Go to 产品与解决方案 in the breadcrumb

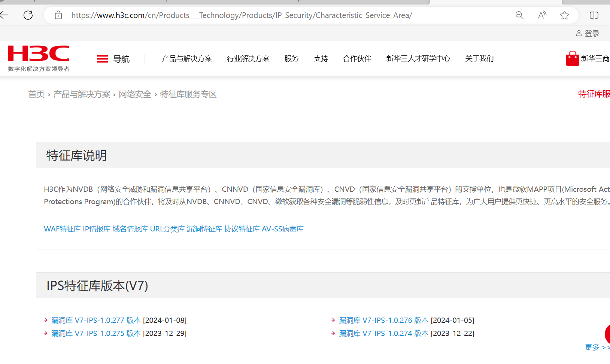click(x=82, y=94)
